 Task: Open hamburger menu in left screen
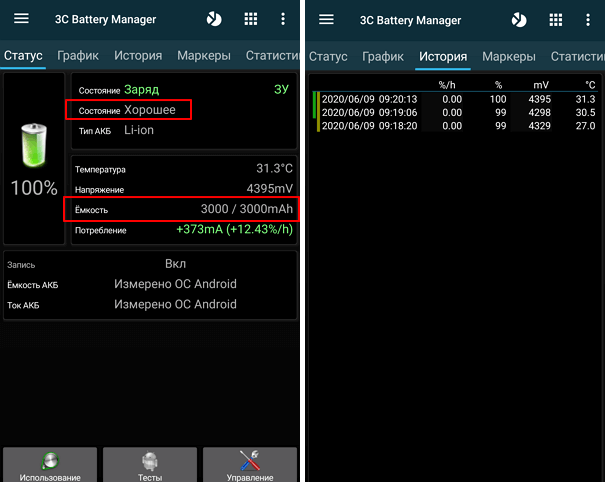click(21, 18)
